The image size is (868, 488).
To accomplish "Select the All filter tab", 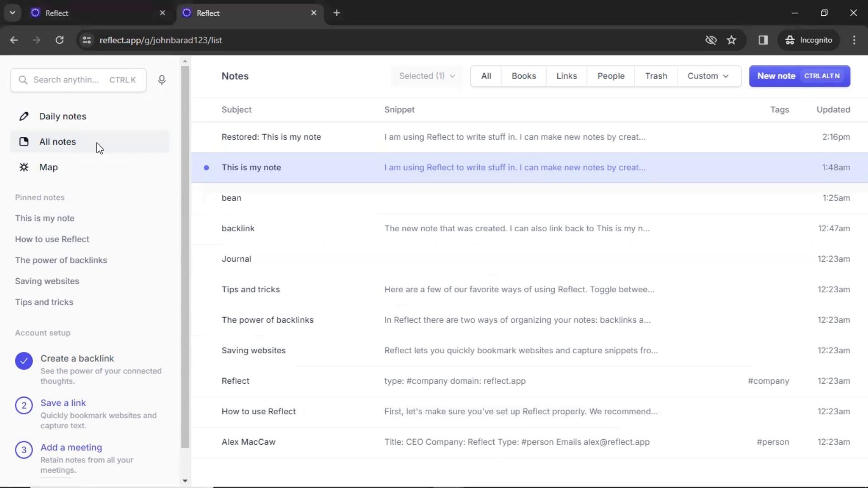I will tap(486, 76).
